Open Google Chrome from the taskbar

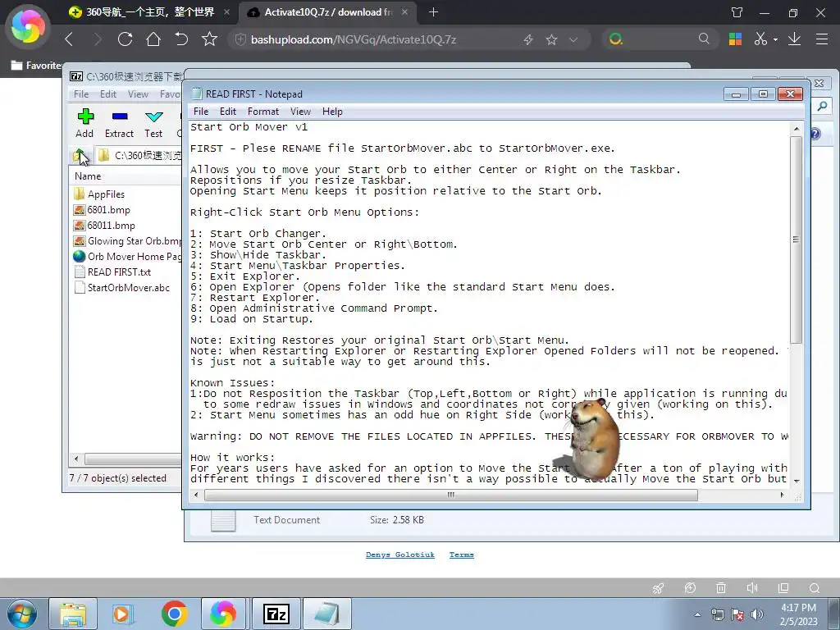(174, 614)
